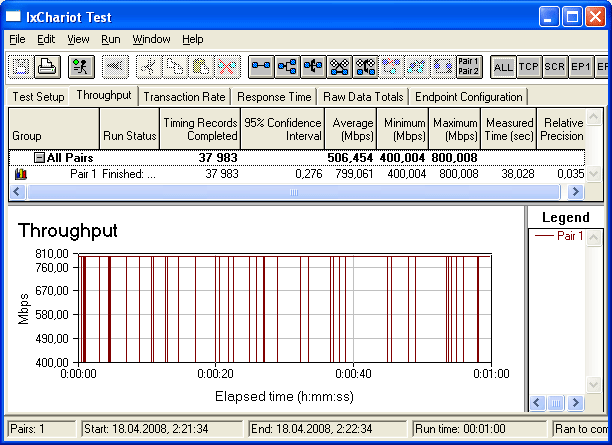The height and width of the screenshot is (445, 612).
Task: Click Legend horizontal scroll left arrow
Action: pos(537,402)
